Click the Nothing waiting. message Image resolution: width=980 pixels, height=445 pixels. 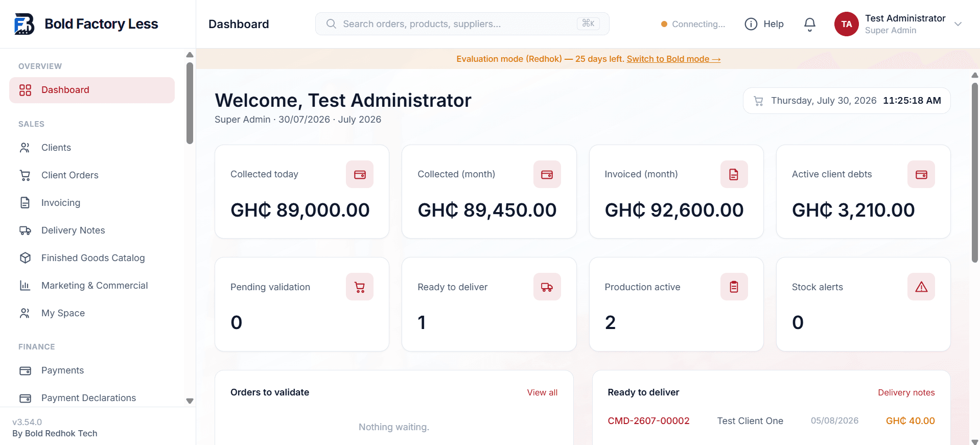click(x=394, y=427)
